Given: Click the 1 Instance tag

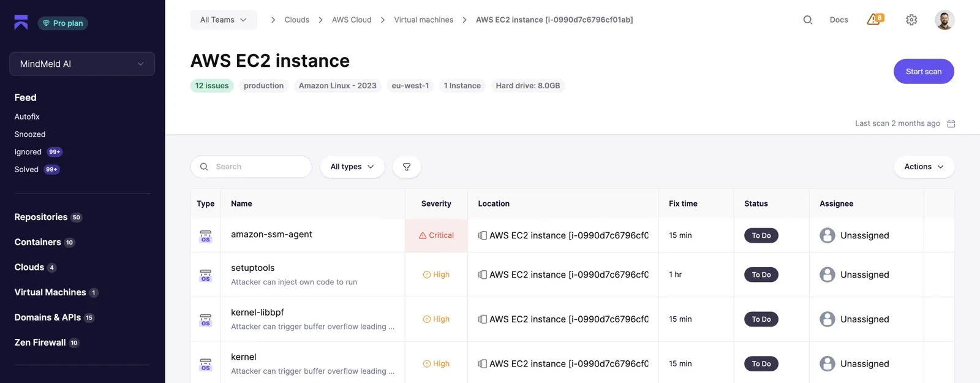Looking at the screenshot, I should tap(462, 86).
